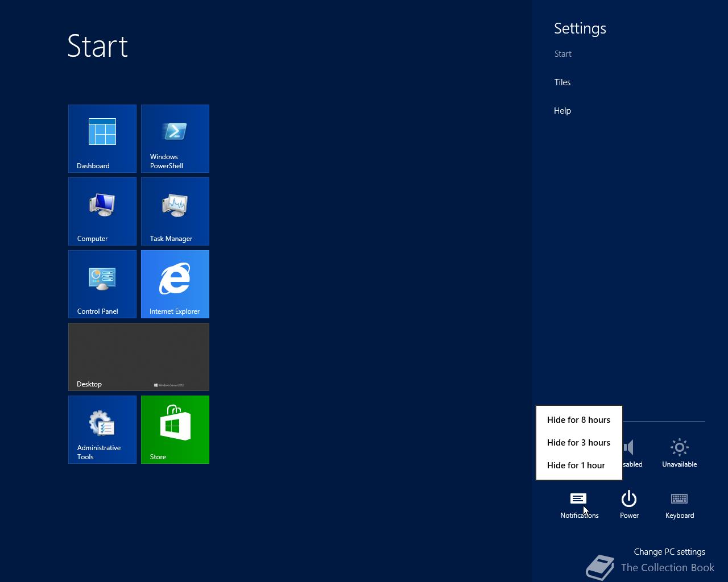The image size is (728, 582).
Task: Open the Task Manager tile
Action: 175,211
